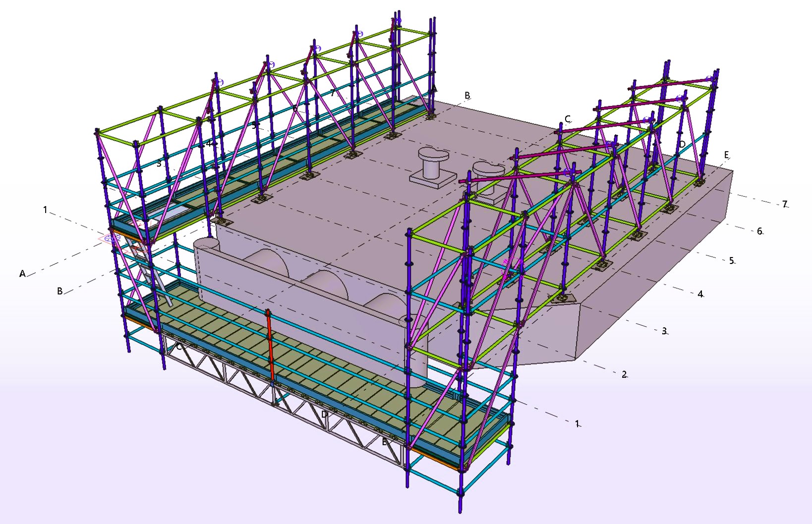Click grid label 6 ending the right-side grid line
Image resolution: width=812 pixels, height=524 pixels.
[759, 231]
